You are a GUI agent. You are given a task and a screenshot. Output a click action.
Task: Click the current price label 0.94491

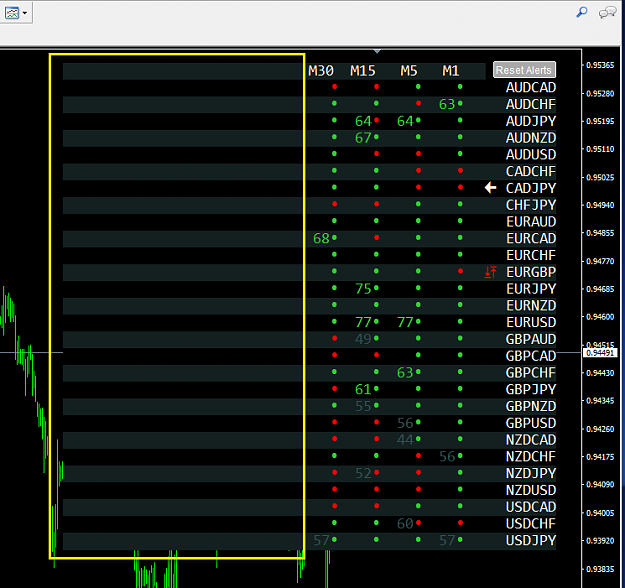point(600,352)
